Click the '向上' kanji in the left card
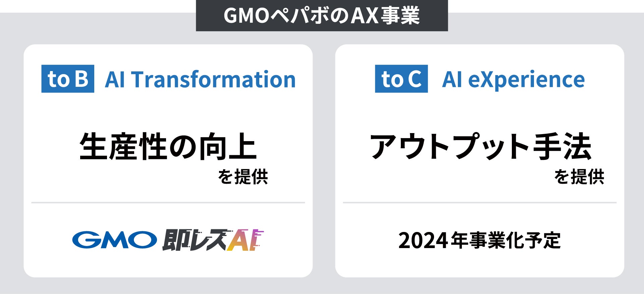 pos(228,146)
